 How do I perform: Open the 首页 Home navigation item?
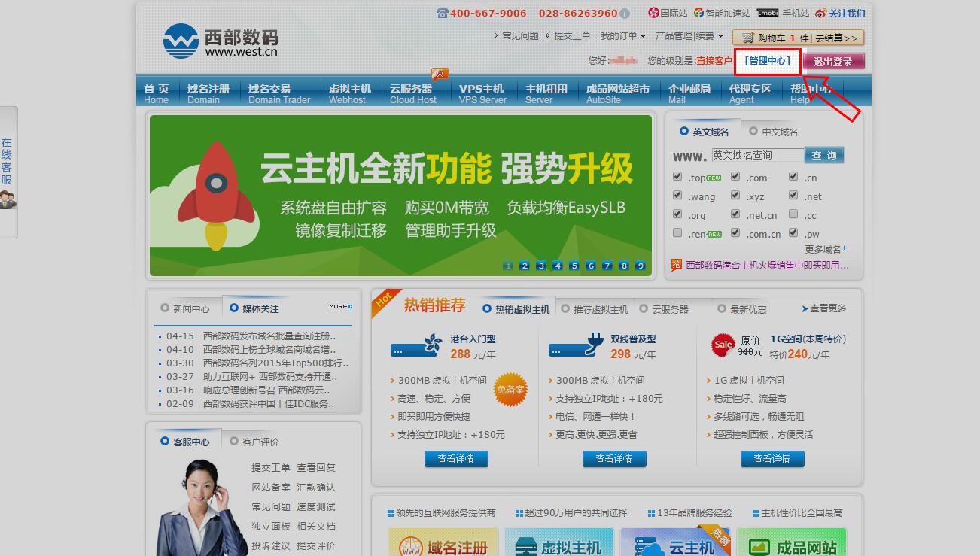(157, 93)
